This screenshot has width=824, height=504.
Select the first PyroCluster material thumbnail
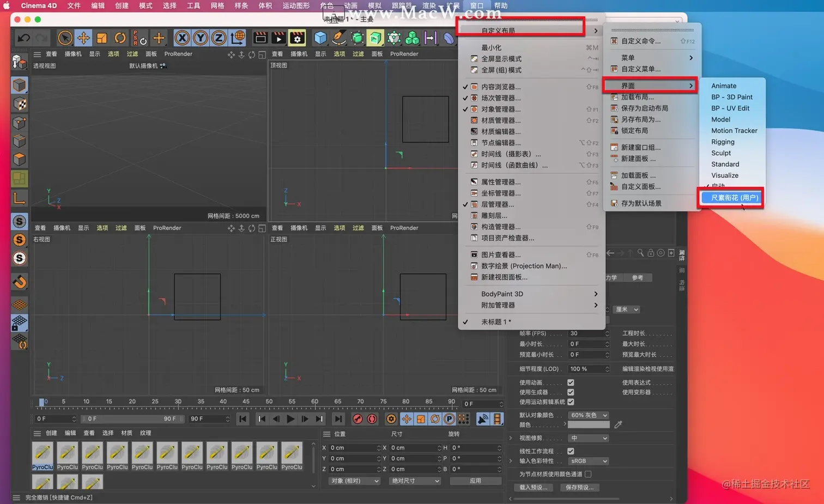43,456
